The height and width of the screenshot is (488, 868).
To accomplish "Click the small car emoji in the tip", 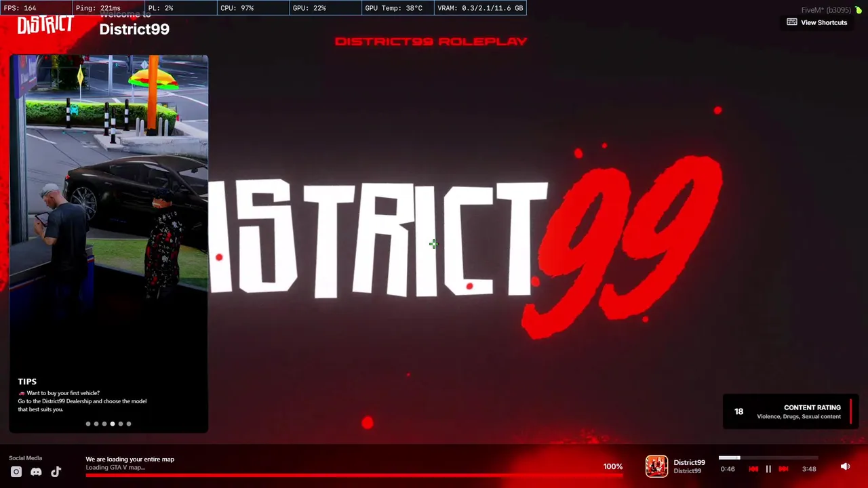I will click(x=22, y=393).
